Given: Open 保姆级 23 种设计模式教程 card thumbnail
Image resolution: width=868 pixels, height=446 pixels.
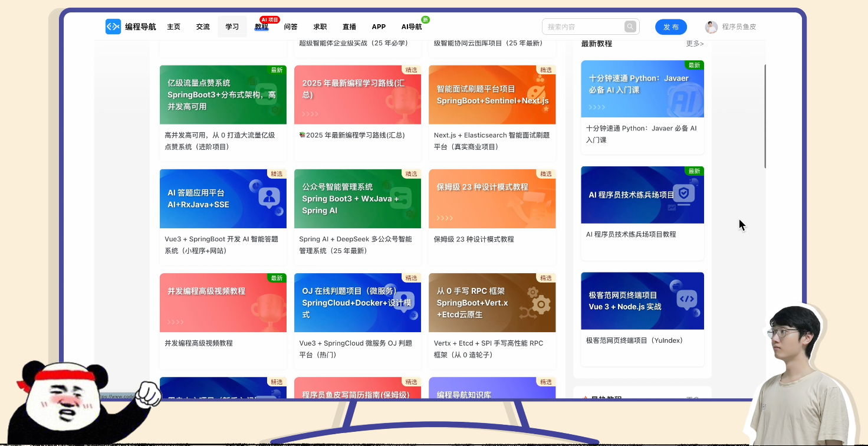Looking at the screenshot, I should click(492, 199).
